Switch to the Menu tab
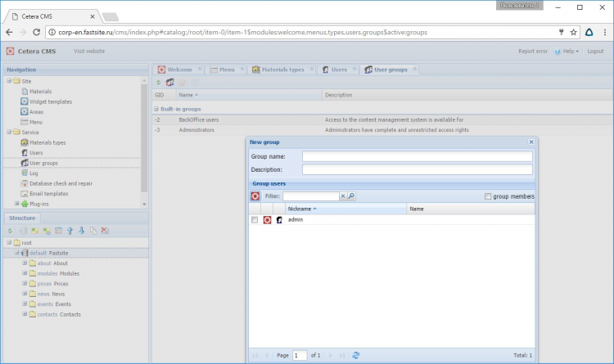The width and height of the screenshot is (614, 364). 225,70
